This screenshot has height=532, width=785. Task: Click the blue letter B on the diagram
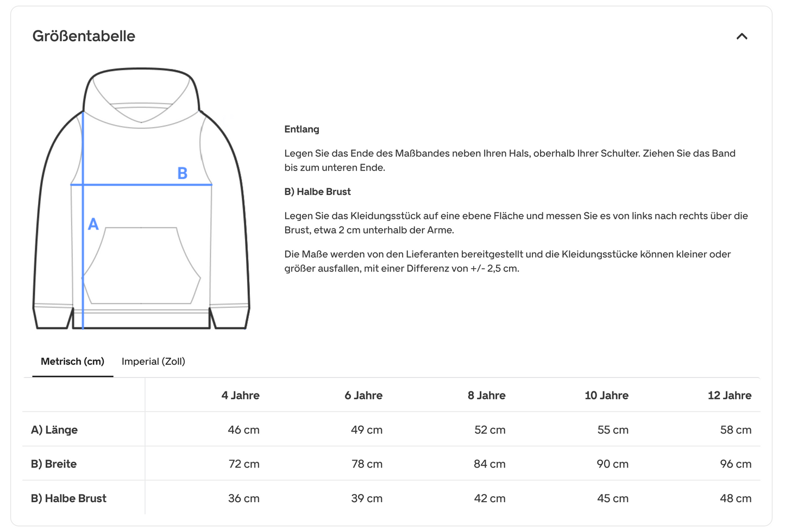click(183, 173)
